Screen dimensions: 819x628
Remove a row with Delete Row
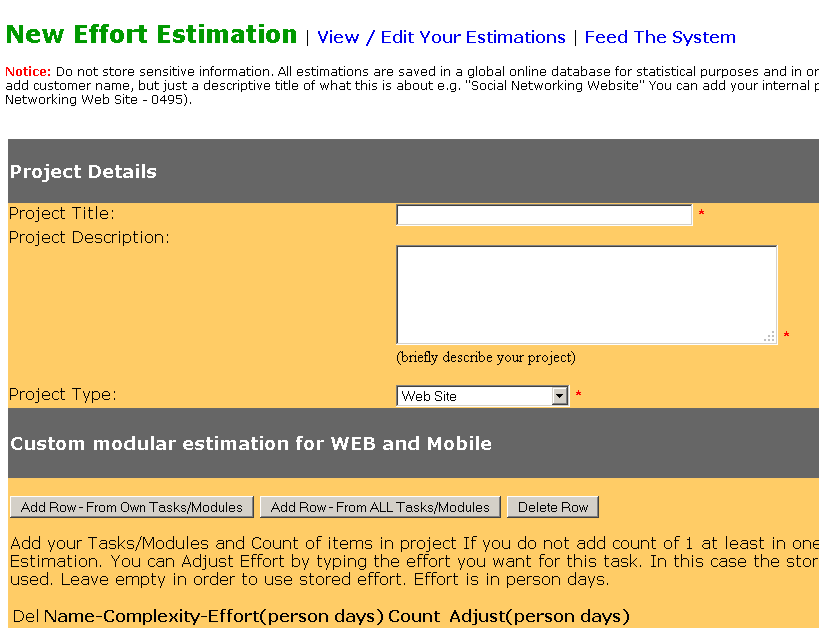pyautogui.click(x=552, y=506)
